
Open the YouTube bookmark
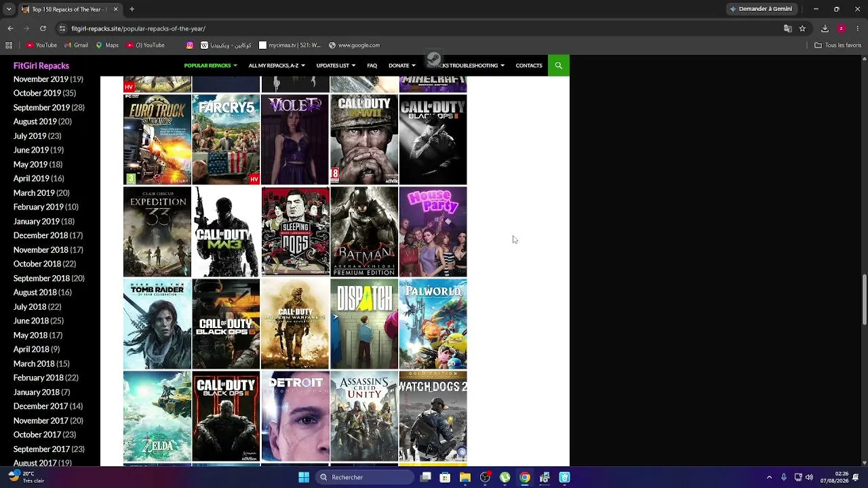point(41,45)
